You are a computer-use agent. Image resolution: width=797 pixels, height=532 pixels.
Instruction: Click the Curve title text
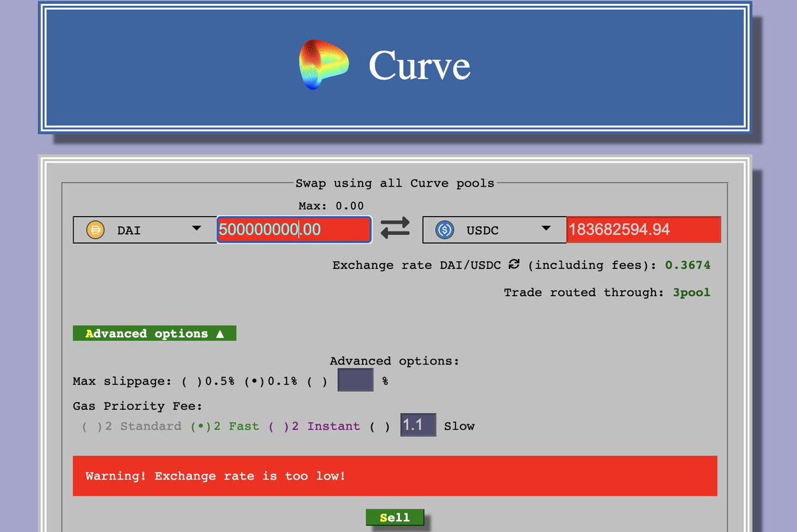[x=419, y=65]
